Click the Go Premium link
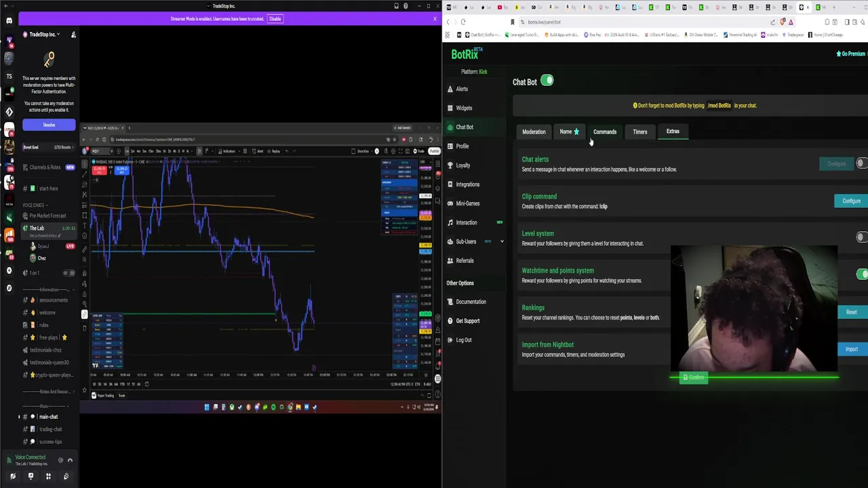 852,54
